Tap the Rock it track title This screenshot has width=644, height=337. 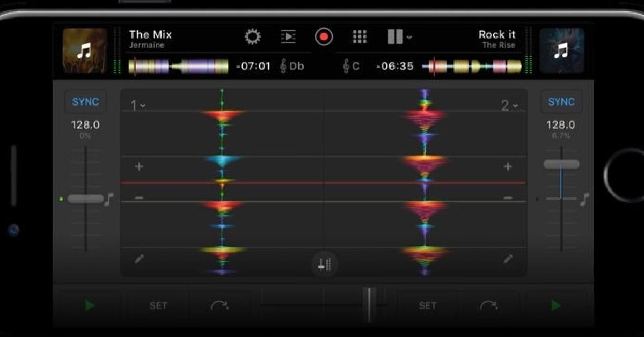[x=496, y=34]
